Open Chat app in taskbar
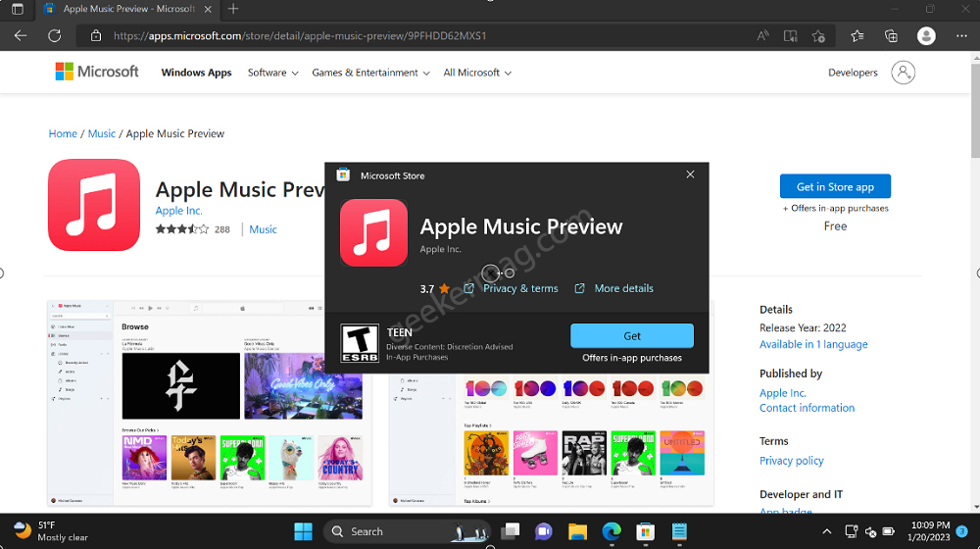The width and height of the screenshot is (980, 549). pyautogui.click(x=544, y=531)
